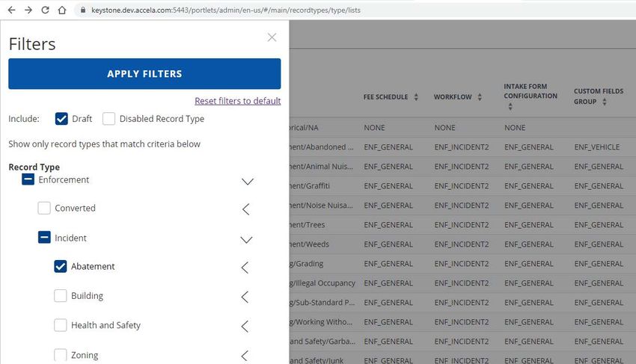Sort by Fee Schedule column arrows

tap(416, 97)
